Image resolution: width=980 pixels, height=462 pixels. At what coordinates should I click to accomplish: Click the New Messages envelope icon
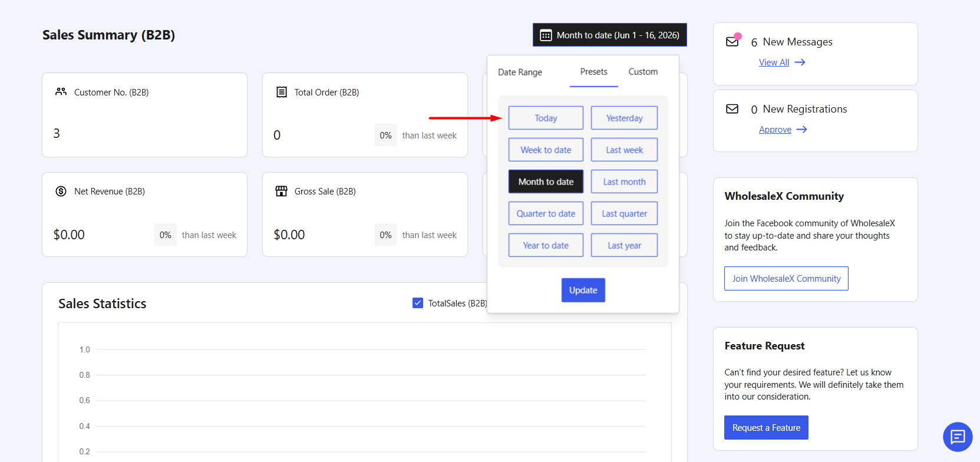tap(732, 41)
